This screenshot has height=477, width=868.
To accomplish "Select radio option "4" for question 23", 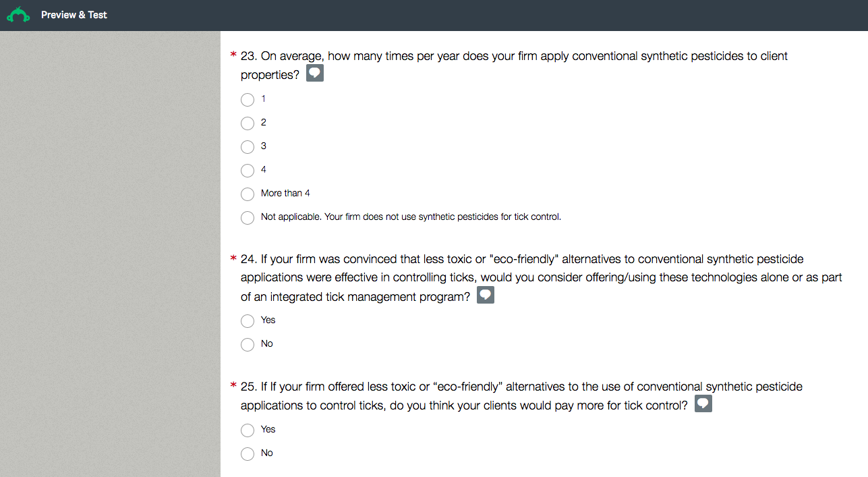I will point(248,171).
